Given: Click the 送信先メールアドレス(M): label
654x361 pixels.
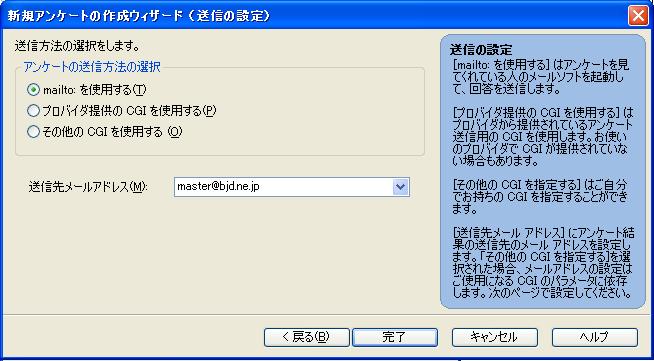Looking at the screenshot, I should (x=88, y=187).
